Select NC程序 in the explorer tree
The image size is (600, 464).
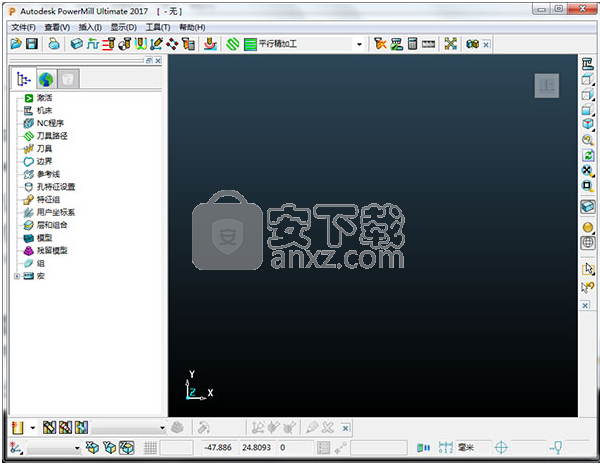(50, 123)
